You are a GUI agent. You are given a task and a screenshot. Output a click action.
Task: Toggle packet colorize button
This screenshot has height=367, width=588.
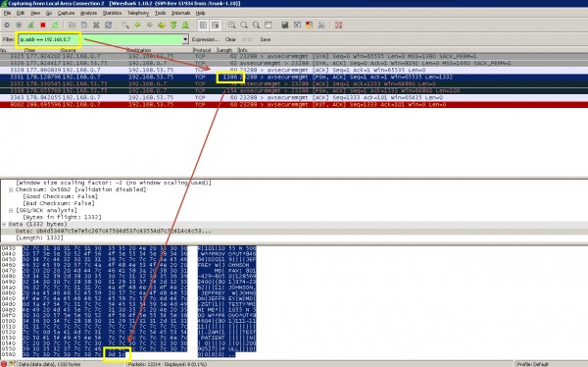203,26
